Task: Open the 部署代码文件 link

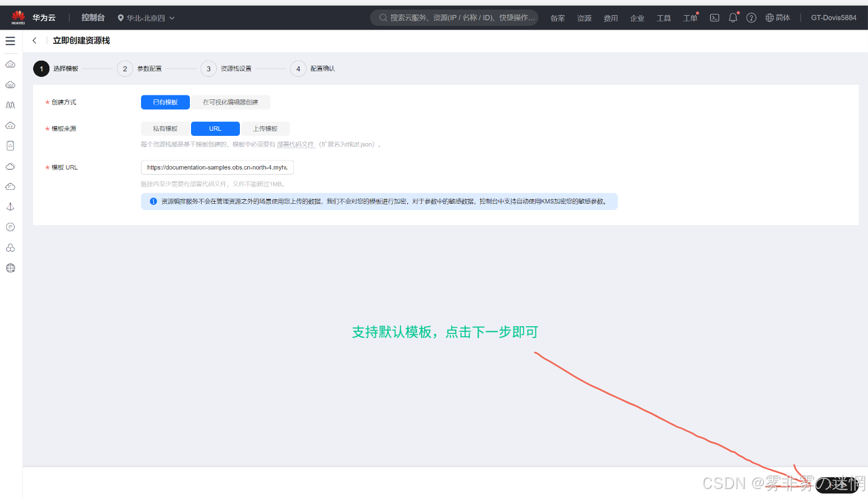Action: 296,144
